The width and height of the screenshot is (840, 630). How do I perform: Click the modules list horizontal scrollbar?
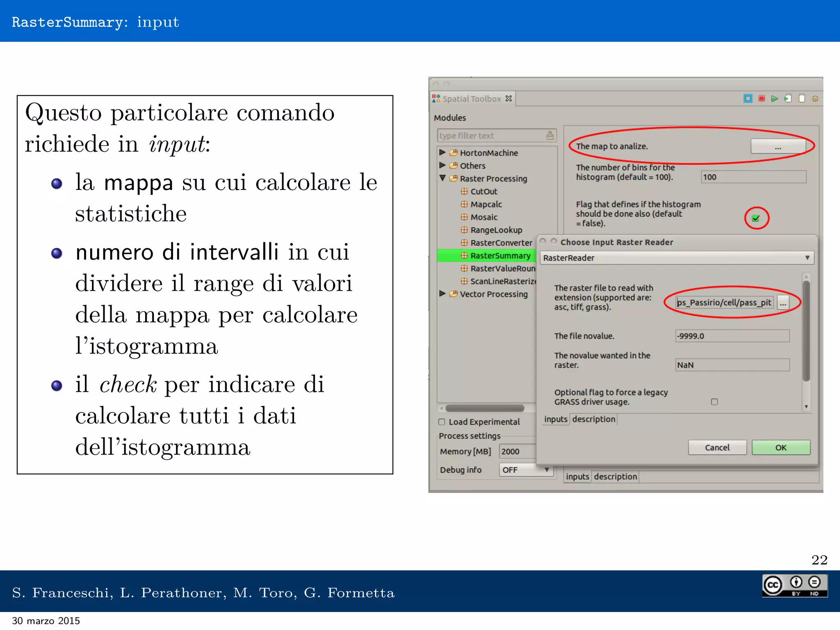coord(485,408)
